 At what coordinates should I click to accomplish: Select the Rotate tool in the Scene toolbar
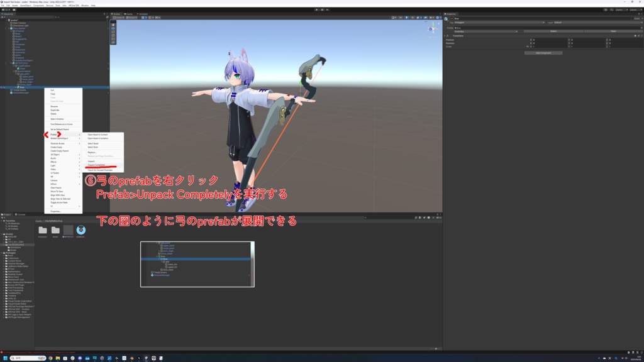pyautogui.click(x=114, y=32)
